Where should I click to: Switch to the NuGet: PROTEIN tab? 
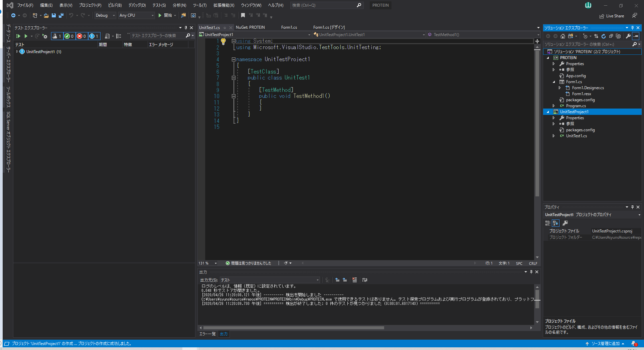[x=250, y=27]
